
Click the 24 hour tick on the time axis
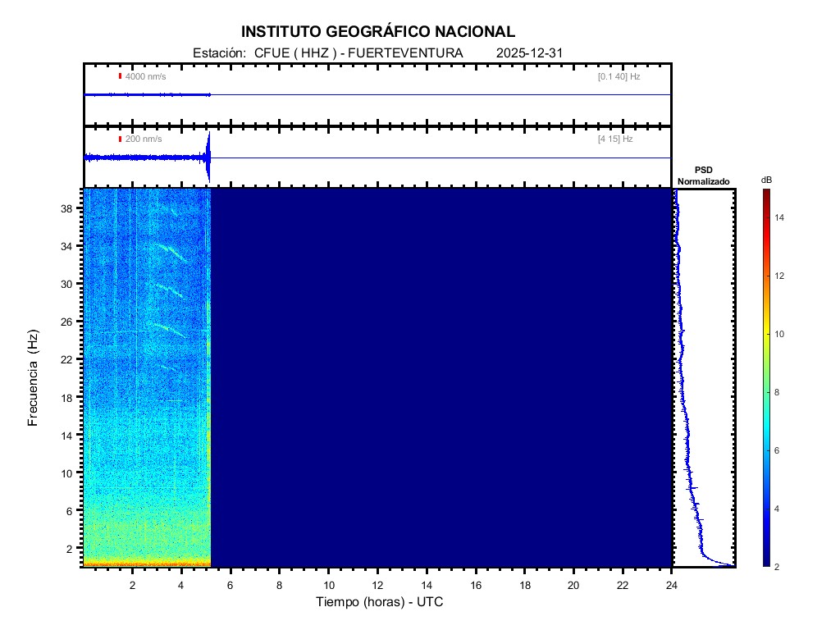[x=672, y=585]
